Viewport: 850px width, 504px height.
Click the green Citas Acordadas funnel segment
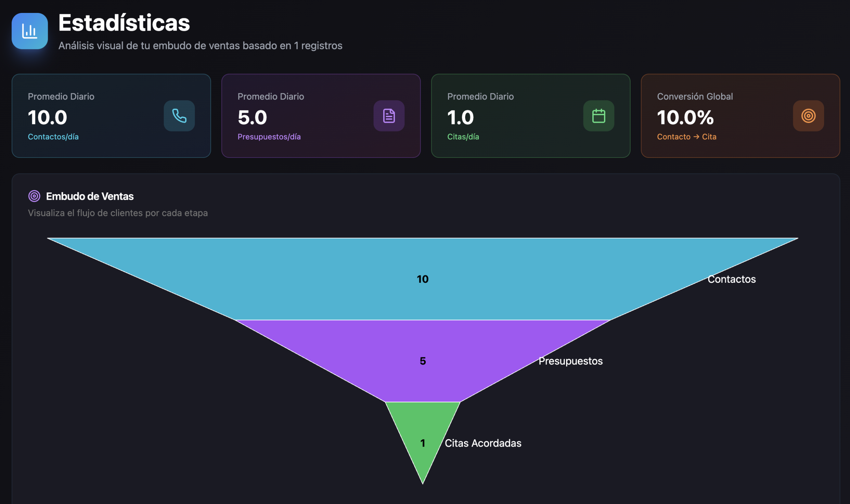click(422, 424)
